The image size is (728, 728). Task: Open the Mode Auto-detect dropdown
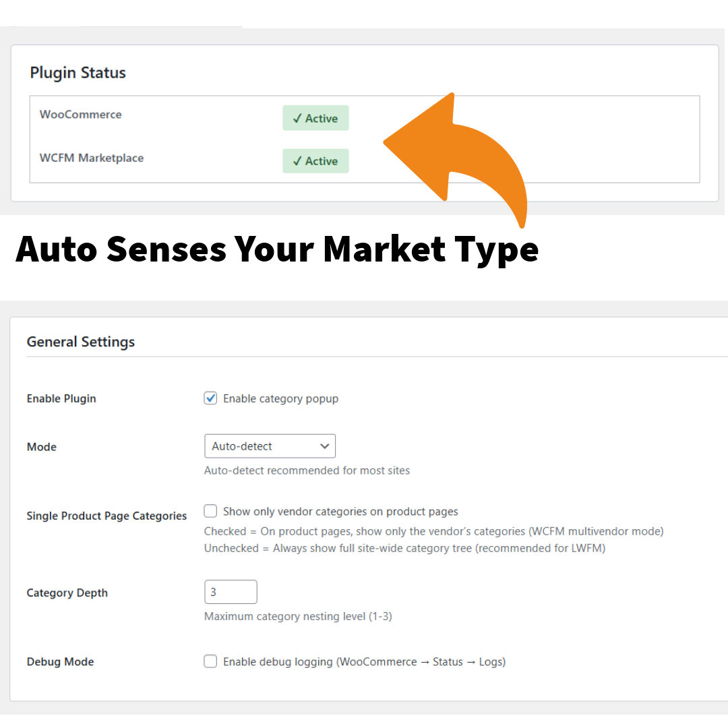click(270, 446)
